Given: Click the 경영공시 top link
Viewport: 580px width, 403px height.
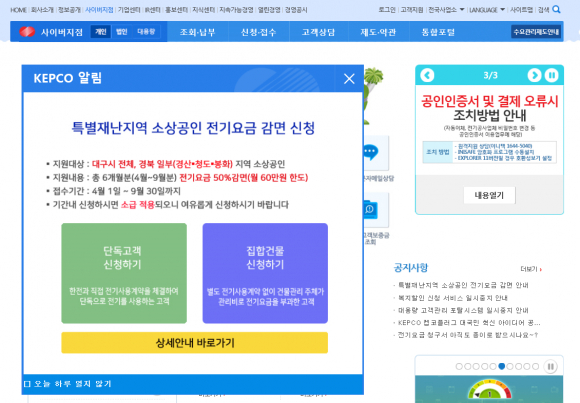Looking at the screenshot, I should pos(296,10).
